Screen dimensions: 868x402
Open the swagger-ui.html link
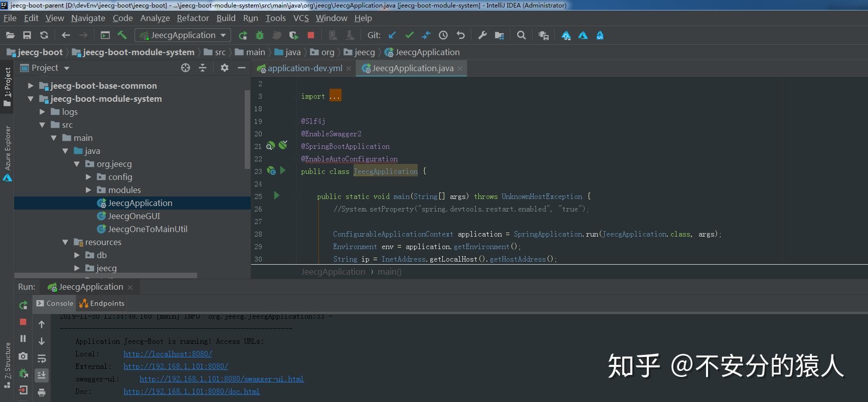[x=222, y=379]
